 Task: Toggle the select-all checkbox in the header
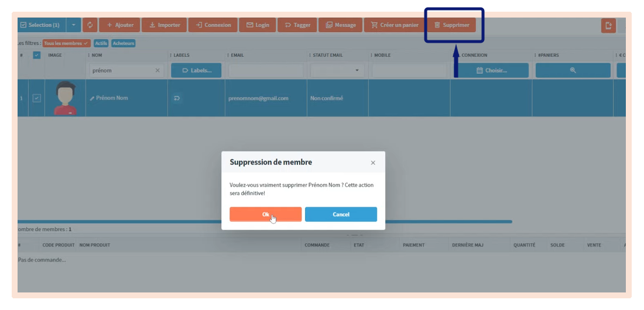(36, 56)
